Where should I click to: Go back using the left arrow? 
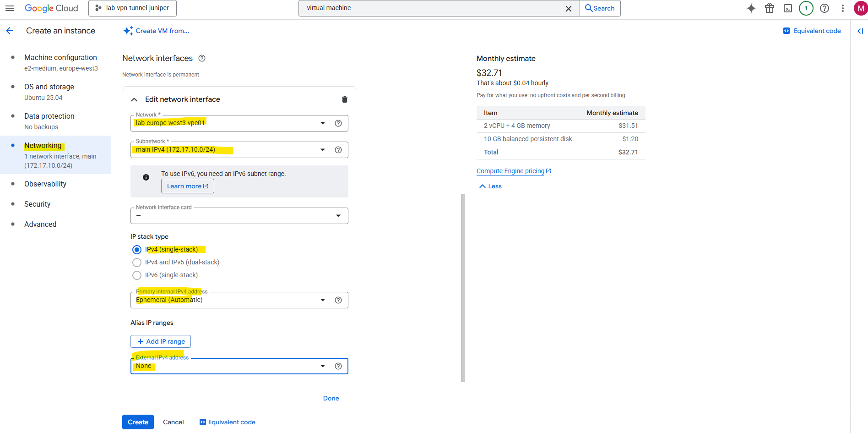tap(10, 31)
